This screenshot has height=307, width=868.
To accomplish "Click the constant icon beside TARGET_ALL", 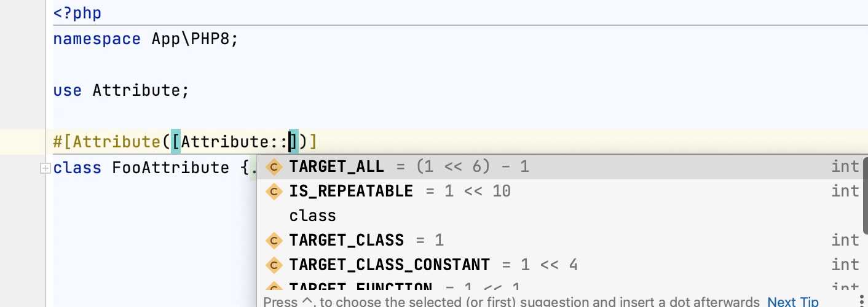I will [274, 167].
